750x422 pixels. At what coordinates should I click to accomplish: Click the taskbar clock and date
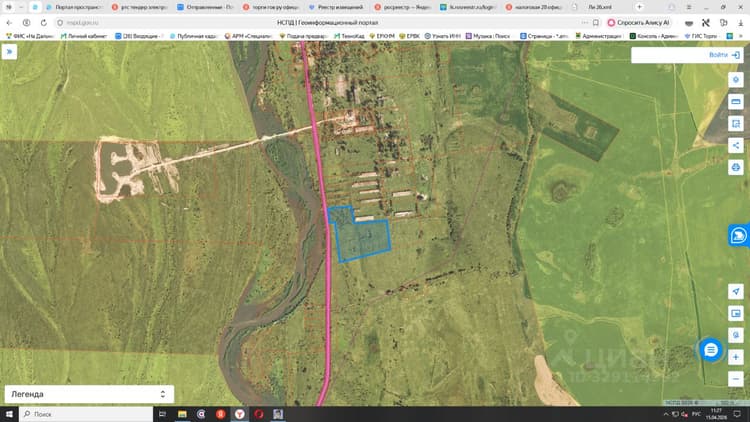[716, 414]
